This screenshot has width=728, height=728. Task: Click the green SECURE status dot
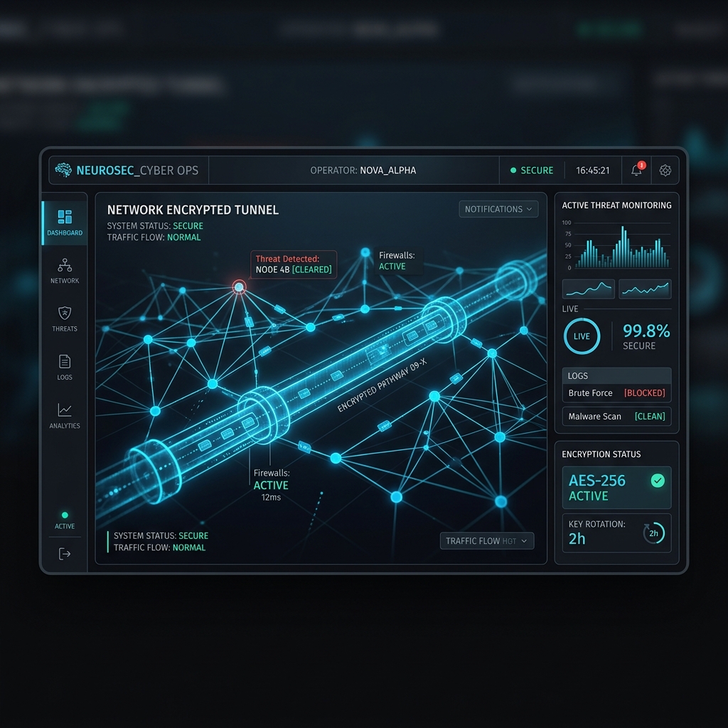point(513,171)
